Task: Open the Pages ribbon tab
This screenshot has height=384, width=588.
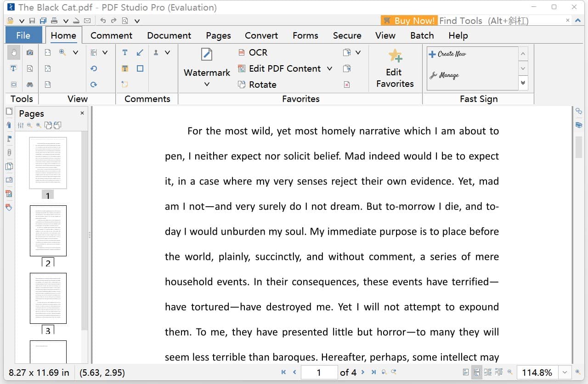Action: (x=218, y=35)
